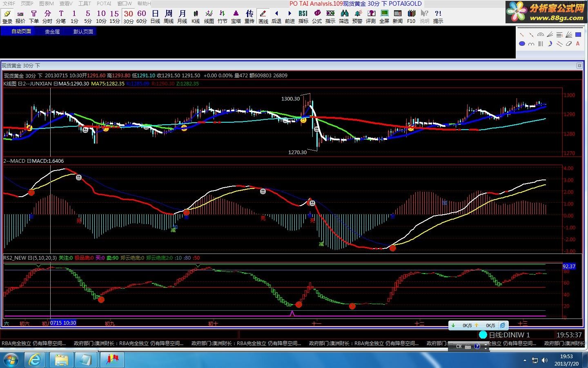Select the 1分 one-minute period

[x=74, y=17]
